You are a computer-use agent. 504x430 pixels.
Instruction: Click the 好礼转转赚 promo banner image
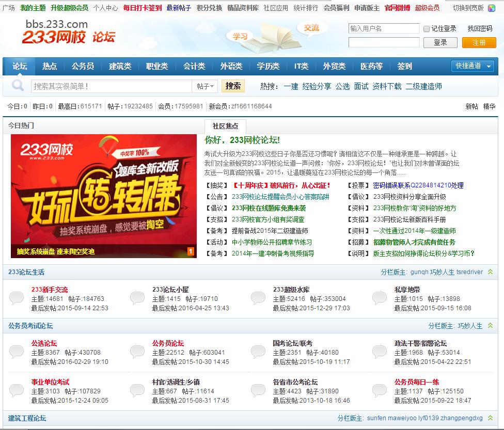point(103,196)
